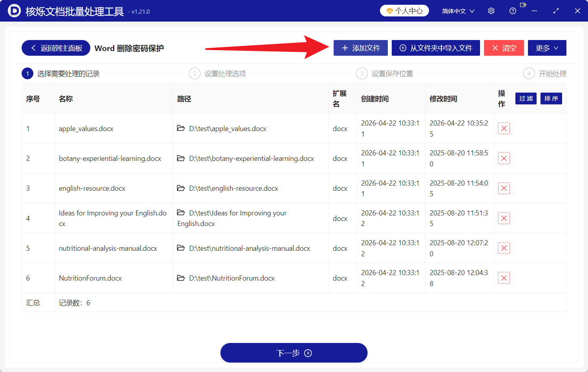Click the folder icon next to NutritionForum.docx path
This screenshot has width=588, height=372.
pyautogui.click(x=181, y=278)
